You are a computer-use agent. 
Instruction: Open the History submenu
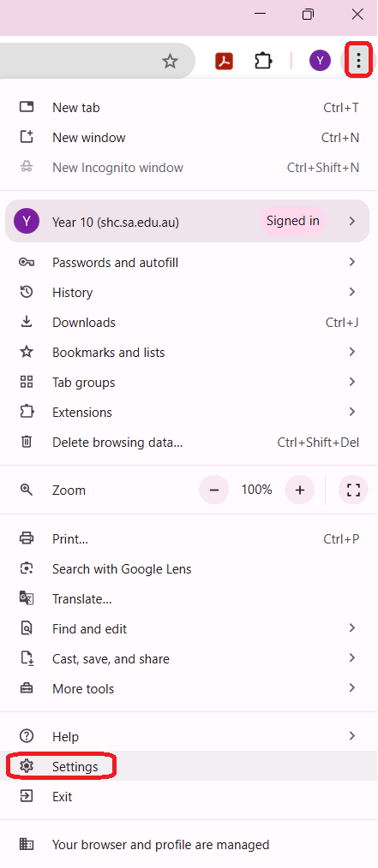189,292
